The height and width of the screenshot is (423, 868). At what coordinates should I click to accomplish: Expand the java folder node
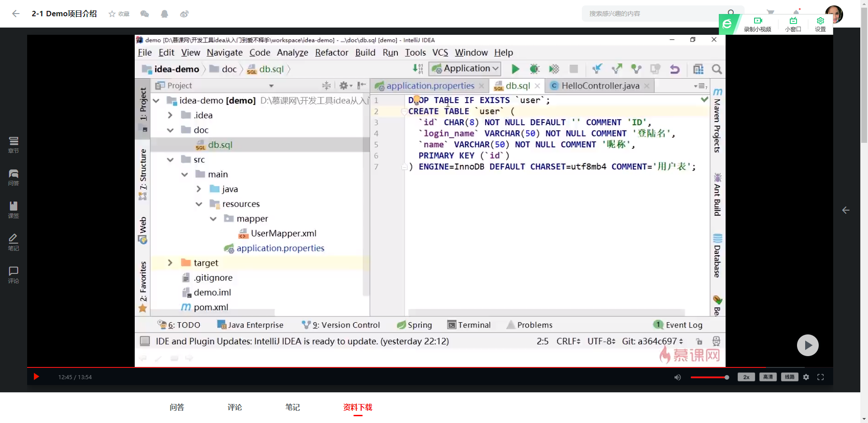[x=199, y=189]
